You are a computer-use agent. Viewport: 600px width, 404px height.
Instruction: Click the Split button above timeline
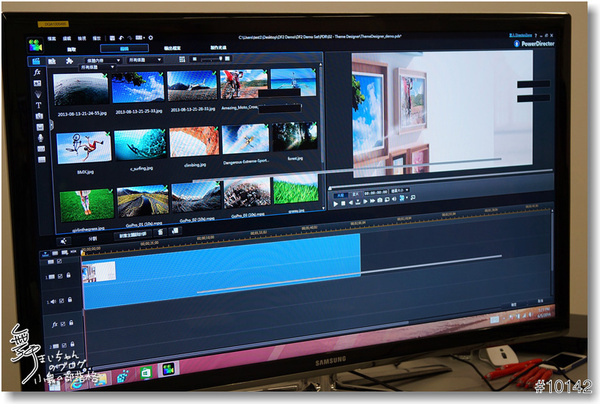pos(93,238)
